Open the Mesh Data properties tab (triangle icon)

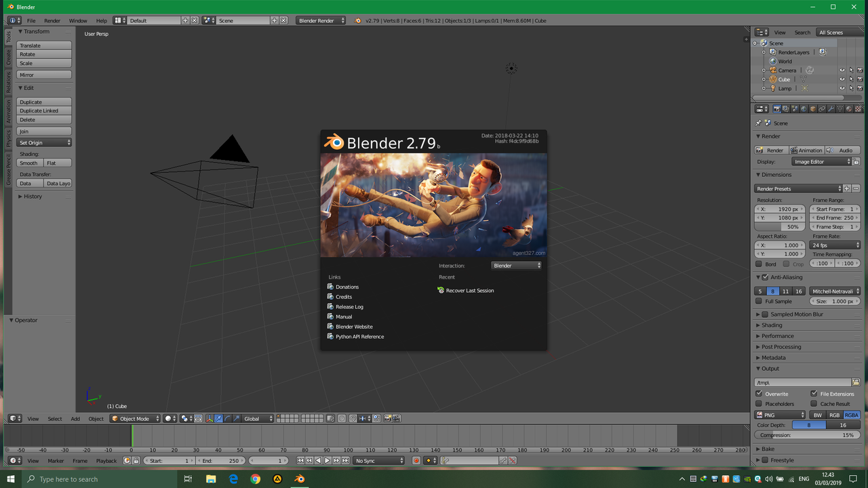[x=840, y=108]
